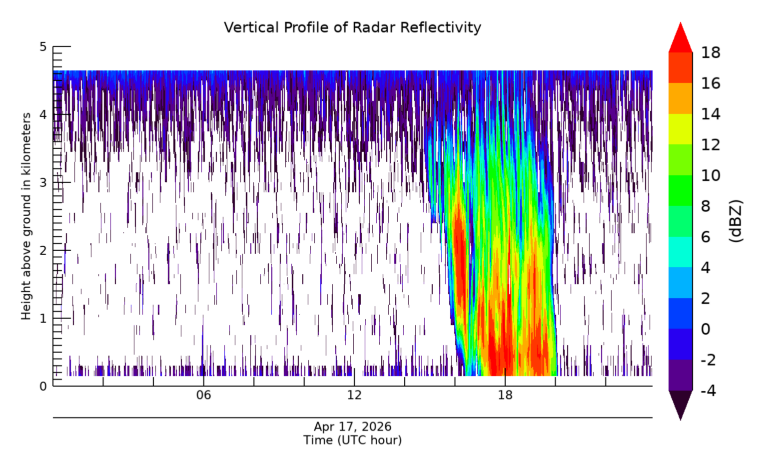The image size is (764, 467).
Task: Click the colorbar value '14'
Action: pyautogui.click(x=710, y=114)
